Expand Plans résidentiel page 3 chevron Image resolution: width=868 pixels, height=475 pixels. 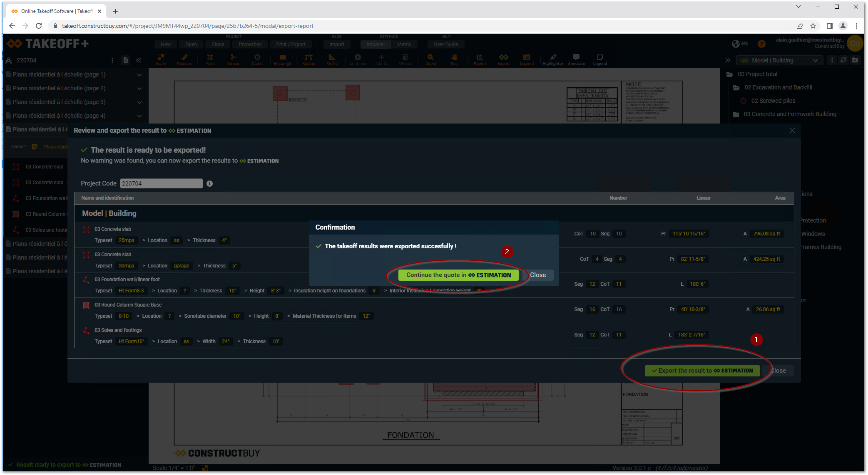pos(139,102)
